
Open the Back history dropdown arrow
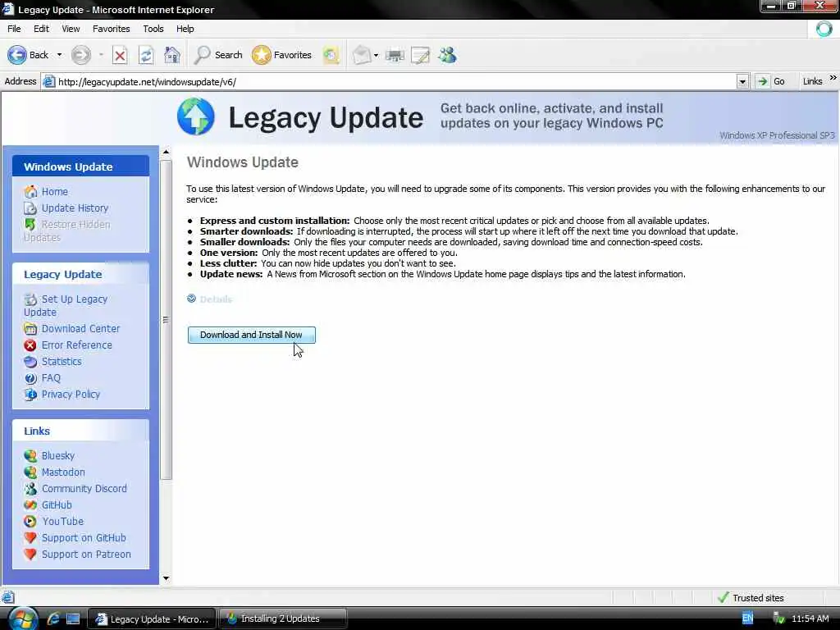click(59, 55)
